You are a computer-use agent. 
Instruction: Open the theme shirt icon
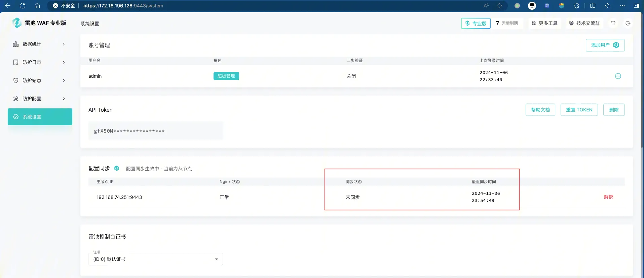(x=613, y=23)
